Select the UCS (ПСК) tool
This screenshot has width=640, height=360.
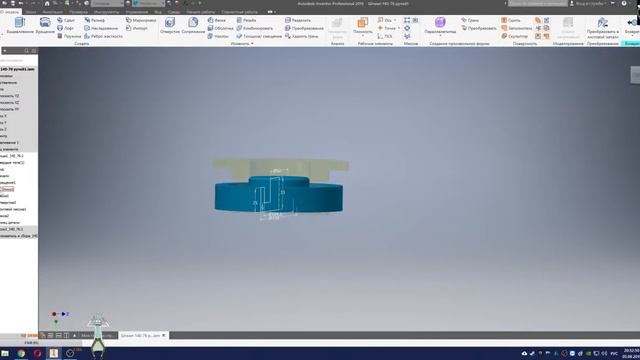pos(384,36)
